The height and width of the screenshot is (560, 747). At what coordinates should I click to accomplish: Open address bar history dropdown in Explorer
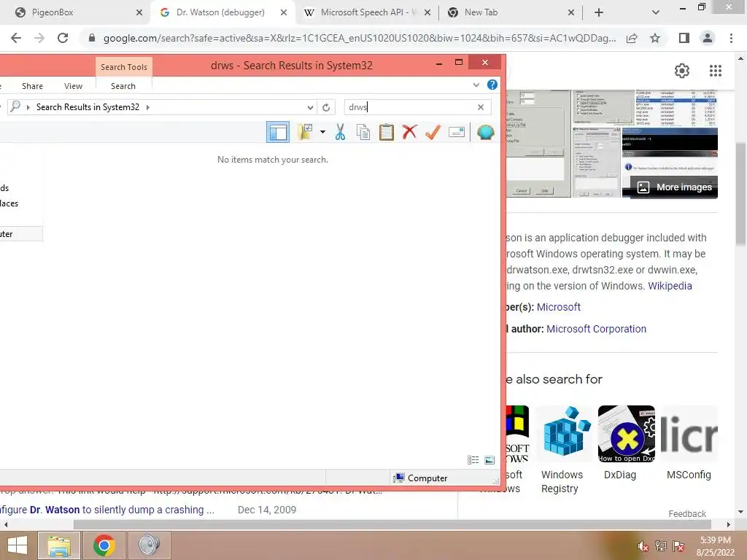click(310, 107)
